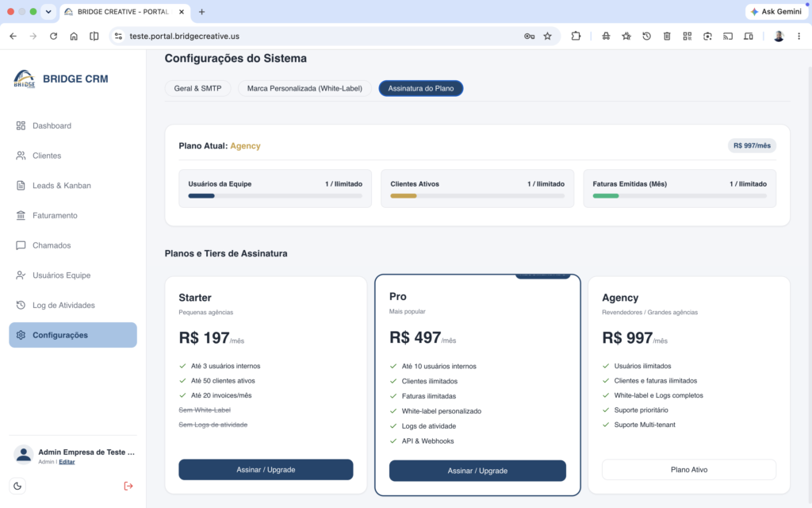The width and height of the screenshot is (812, 508).
Task: Click the red logout icon
Action: 128,486
